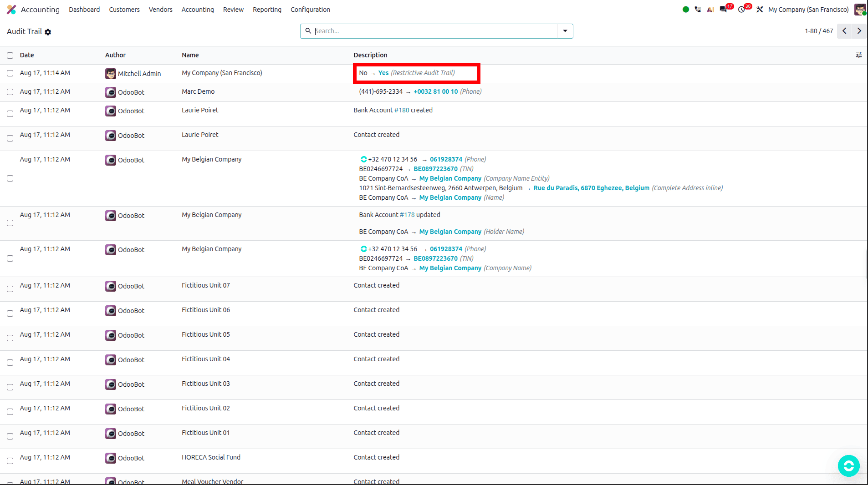Screen dimensions: 868x485
Task: Open the Reporting menu
Action: pyautogui.click(x=267, y=10)
